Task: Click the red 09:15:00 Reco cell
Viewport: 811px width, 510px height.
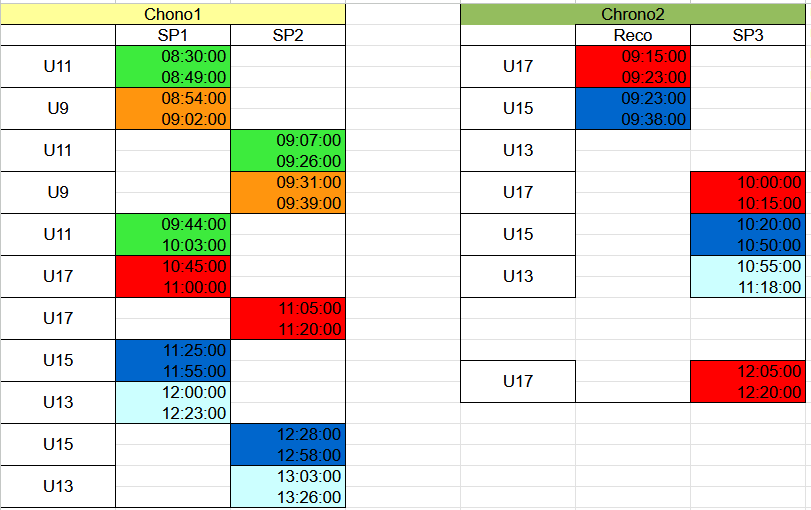Action: tap(632, 57)
